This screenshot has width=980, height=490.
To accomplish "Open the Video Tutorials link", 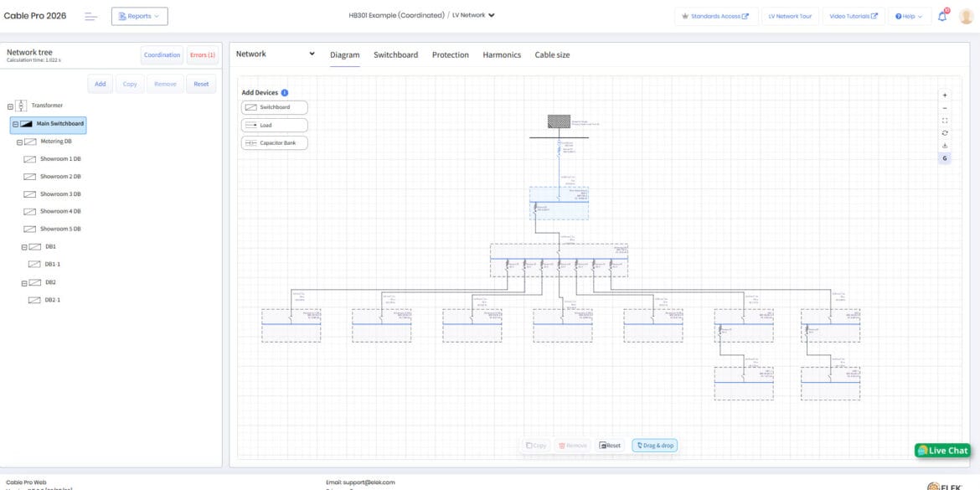I will [x=854, y=16].
